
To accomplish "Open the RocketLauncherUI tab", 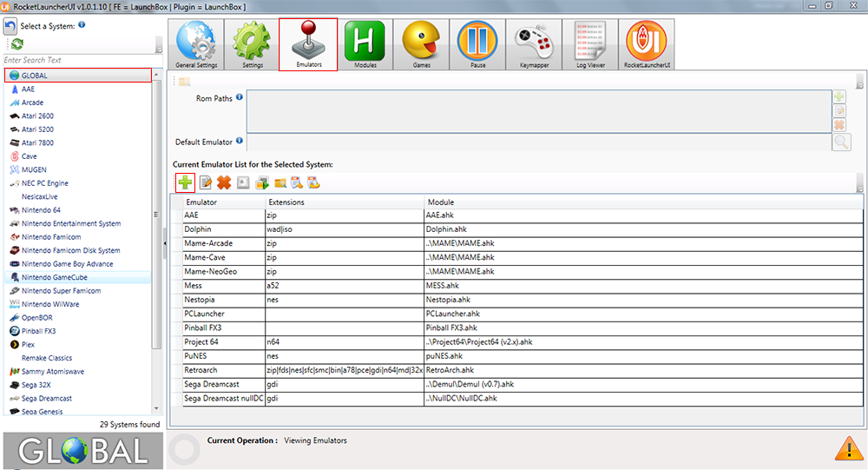I will point(647,44).
